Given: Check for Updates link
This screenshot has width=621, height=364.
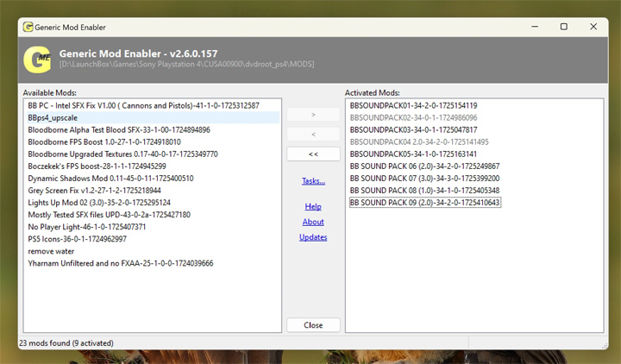Looking at the screenshot, I should click(313, 237).
